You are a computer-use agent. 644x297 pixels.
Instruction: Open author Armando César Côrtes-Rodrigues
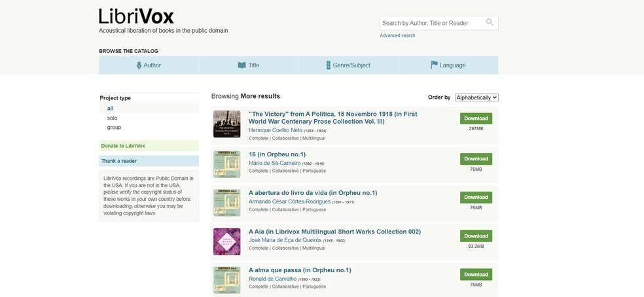coord(288,201)
